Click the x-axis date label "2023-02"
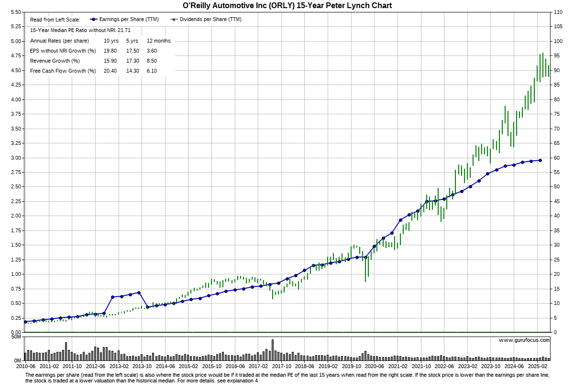Viewport: 574px width, 392px height. (467, 367)
